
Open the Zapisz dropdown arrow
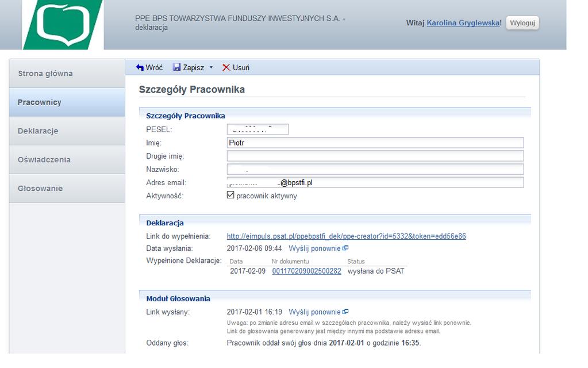click(x=211, y=67)
